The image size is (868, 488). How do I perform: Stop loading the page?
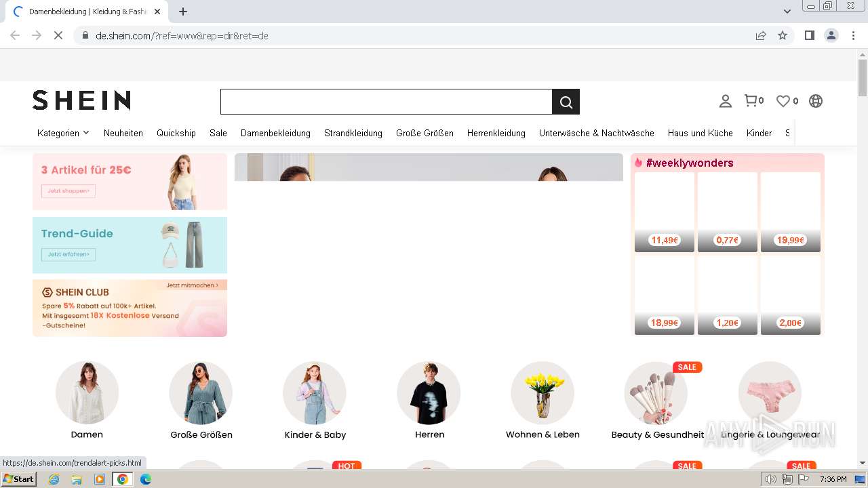[58, 35]
